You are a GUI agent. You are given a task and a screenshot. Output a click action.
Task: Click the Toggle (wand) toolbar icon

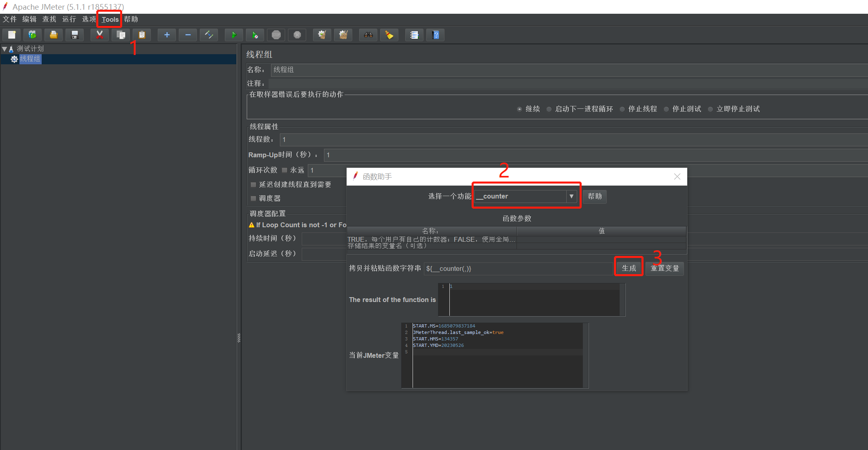pyautogui.click(x=209, y=35)
